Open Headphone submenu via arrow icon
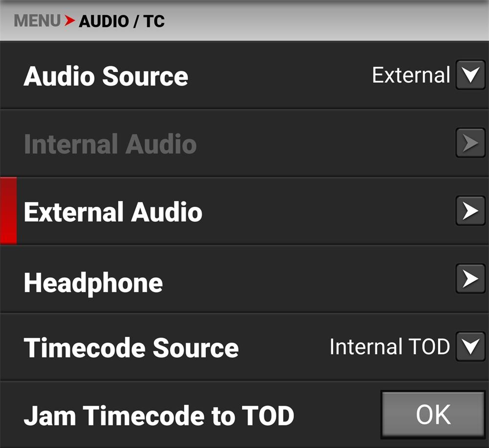Screen dimensions: 489x448 (470, 279)
